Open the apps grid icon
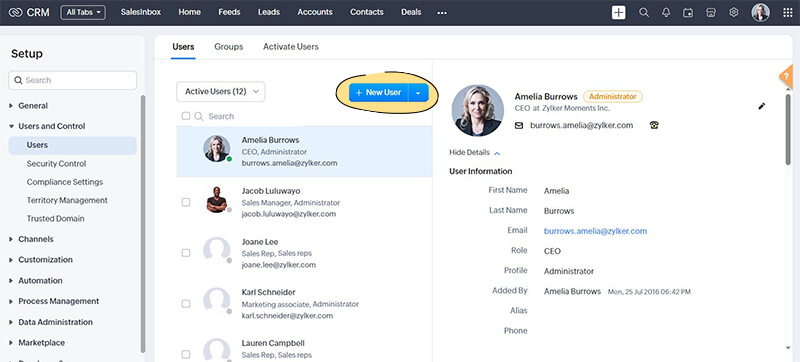This screenshot has width=800, height=362. (x=788, y=13)
